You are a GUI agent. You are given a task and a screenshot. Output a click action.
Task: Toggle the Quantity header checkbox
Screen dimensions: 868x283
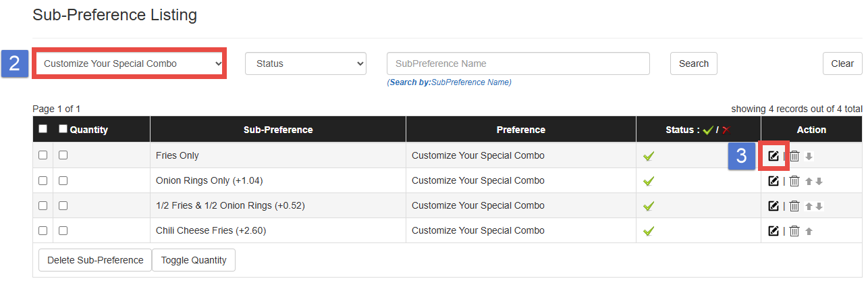pos(63,129)
